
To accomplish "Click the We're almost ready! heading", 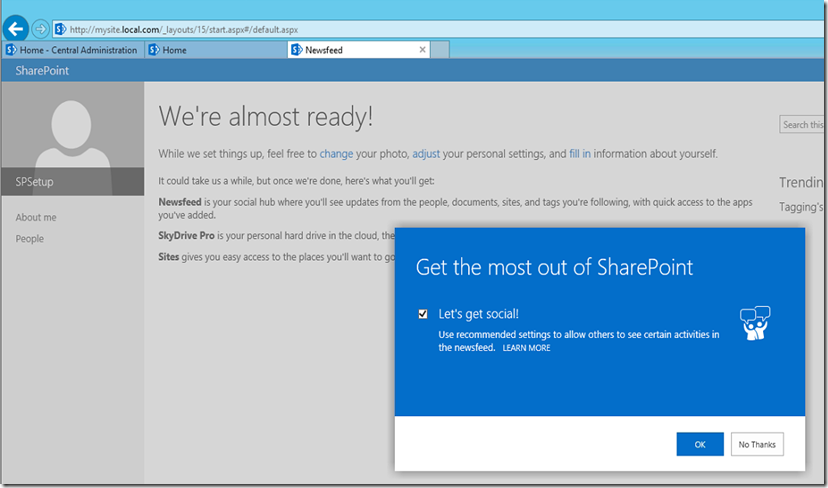I will [x=266, y=117].
